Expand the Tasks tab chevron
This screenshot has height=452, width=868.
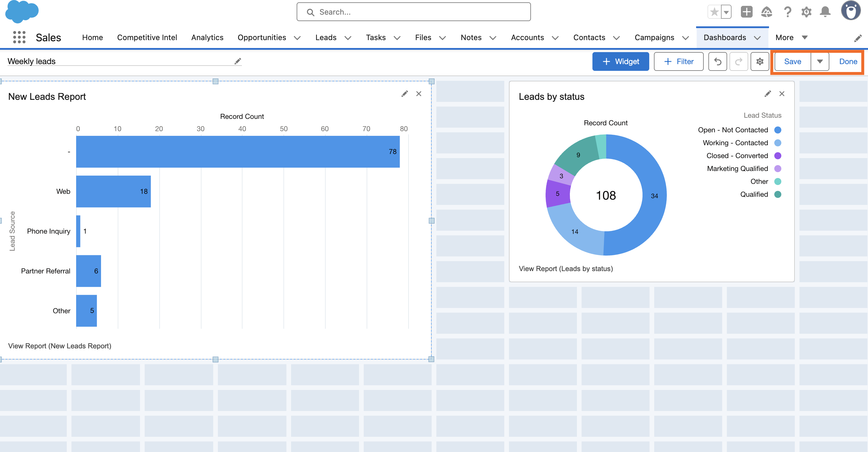pos(397,38)
